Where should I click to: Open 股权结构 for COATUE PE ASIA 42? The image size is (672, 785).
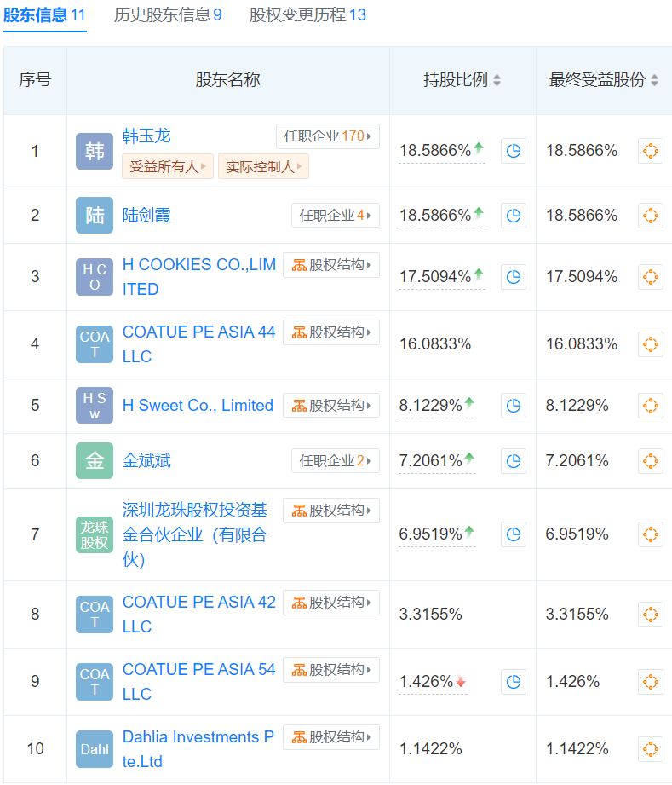tap(331, 603)
